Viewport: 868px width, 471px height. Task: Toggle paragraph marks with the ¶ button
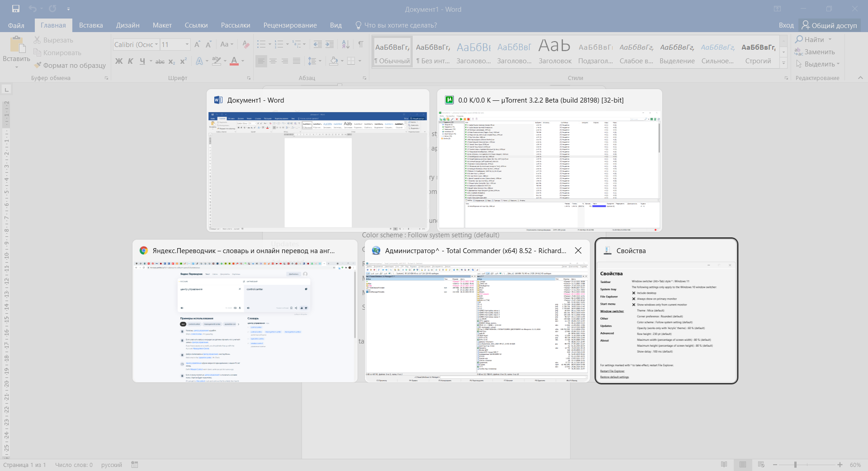pyautogui.click(x=361, y=44)
